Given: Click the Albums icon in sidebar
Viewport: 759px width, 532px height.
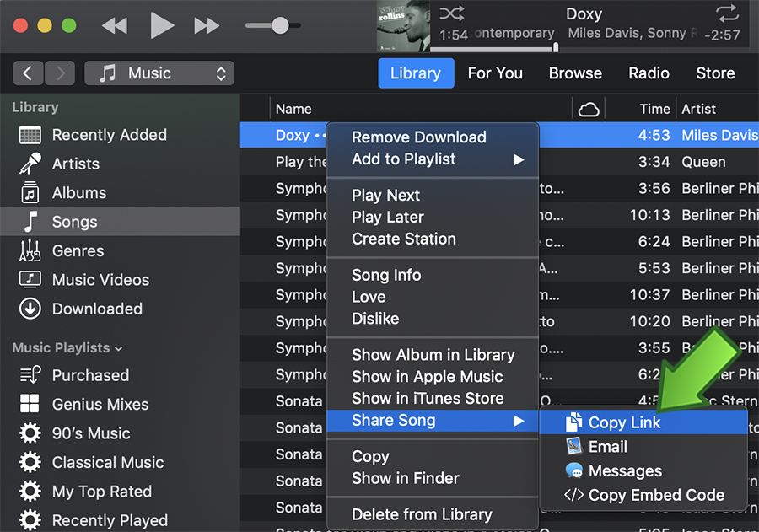Looking at the screenshot, I should [30, 193].
